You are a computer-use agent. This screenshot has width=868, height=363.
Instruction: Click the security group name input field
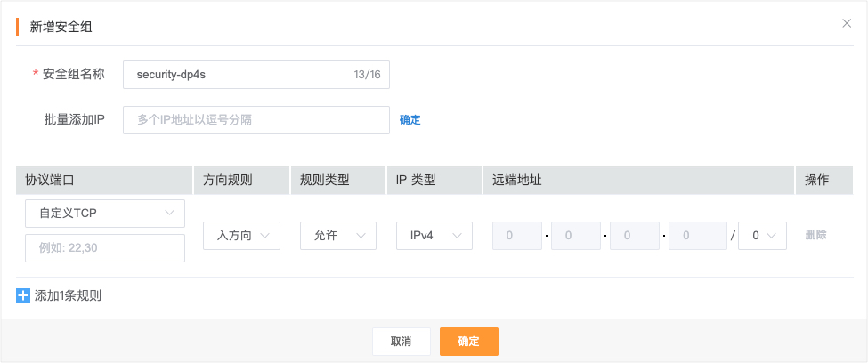(x=240, y=75)
